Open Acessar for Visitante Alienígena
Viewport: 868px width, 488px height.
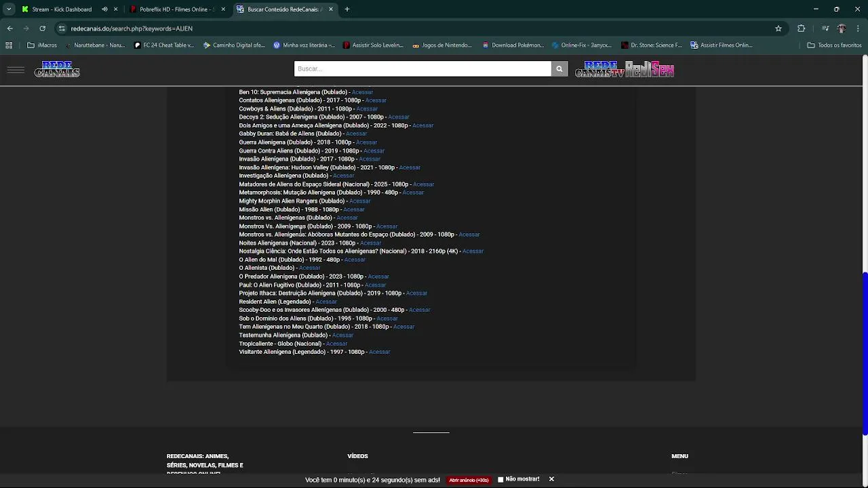380,352
